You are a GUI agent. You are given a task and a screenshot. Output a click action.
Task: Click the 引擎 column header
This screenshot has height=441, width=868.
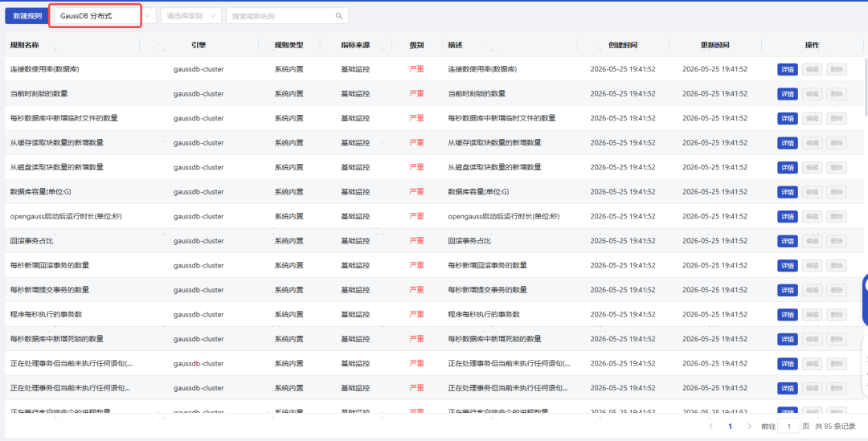(x=199, y=45)
